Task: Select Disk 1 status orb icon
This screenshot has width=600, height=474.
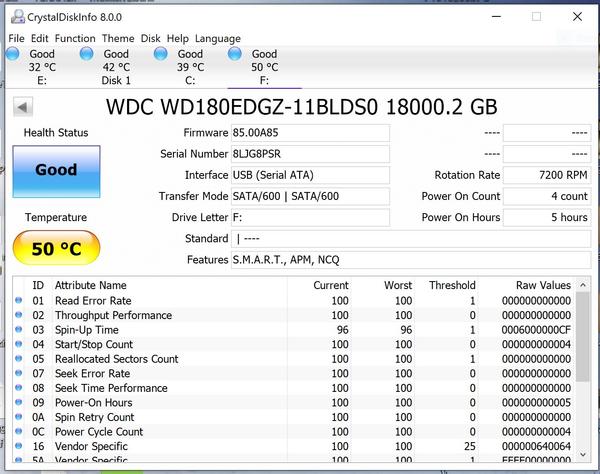Action: click(86, 54)
